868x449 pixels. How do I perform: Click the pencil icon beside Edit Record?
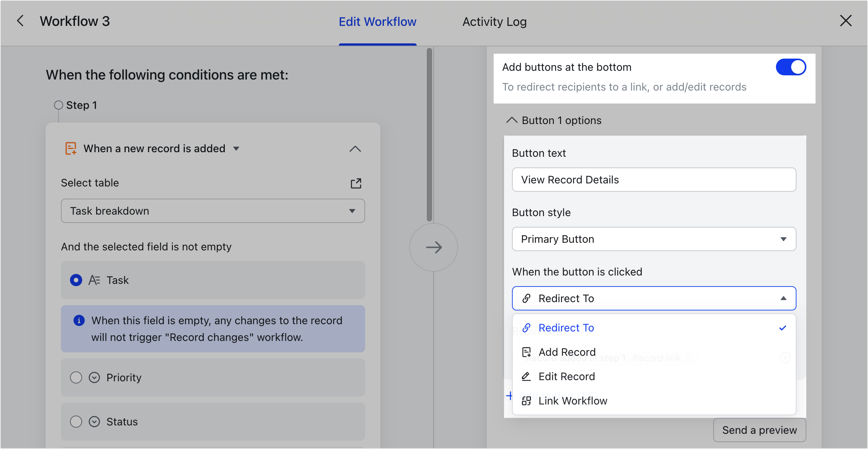(526, 376)
